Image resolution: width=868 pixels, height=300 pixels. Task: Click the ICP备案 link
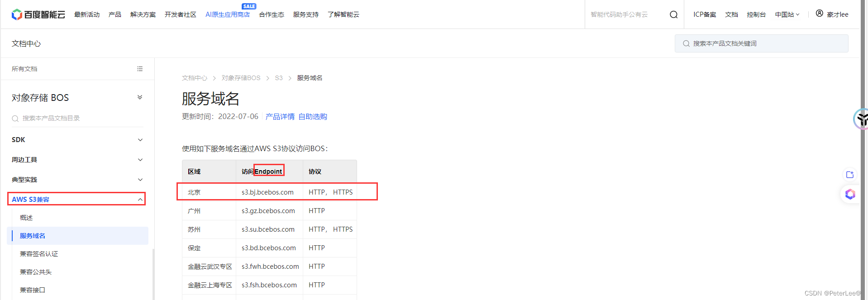click(x=705, y=14)
